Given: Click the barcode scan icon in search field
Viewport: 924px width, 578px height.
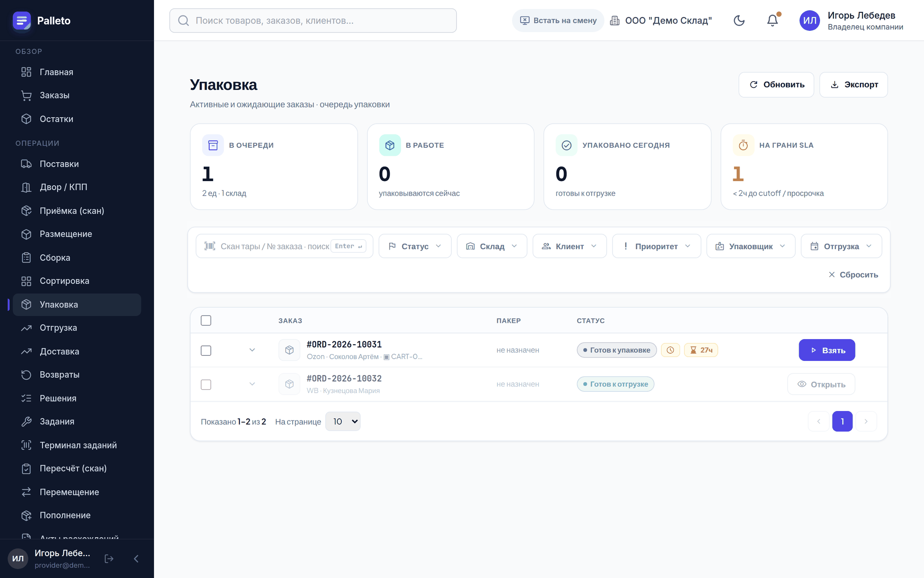Looking at the screenshot, I should pyautogui.click(x=210, y=246).
